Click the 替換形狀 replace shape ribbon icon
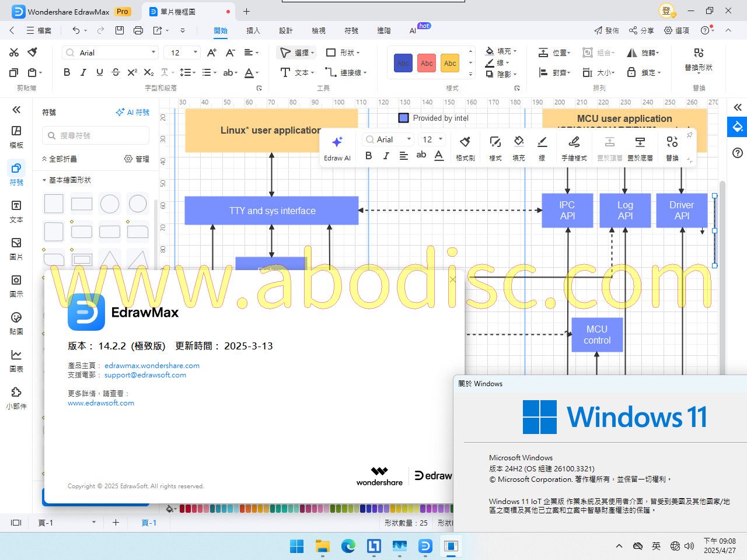 (699, 60)
